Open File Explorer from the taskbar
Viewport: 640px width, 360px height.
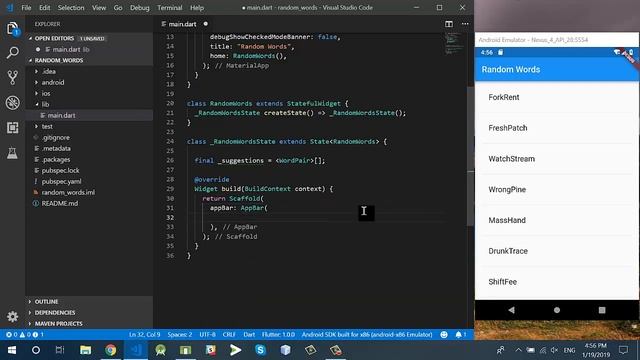click(85, 350)
